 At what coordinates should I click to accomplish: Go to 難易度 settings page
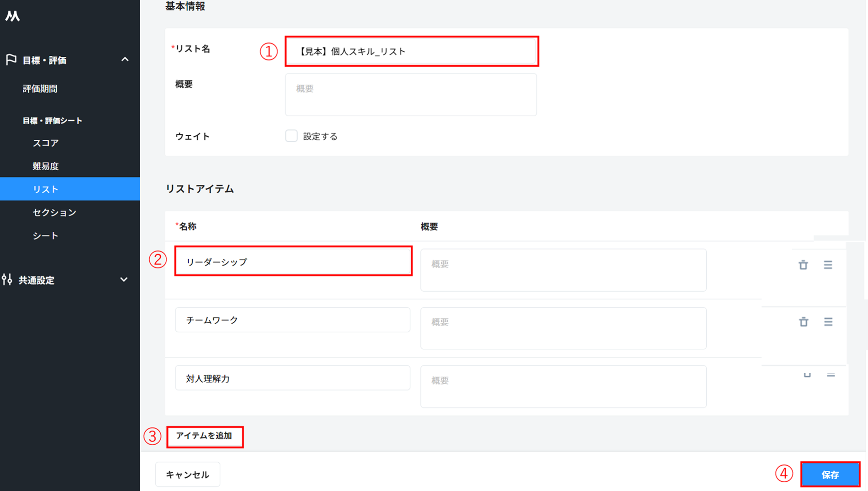46,166
